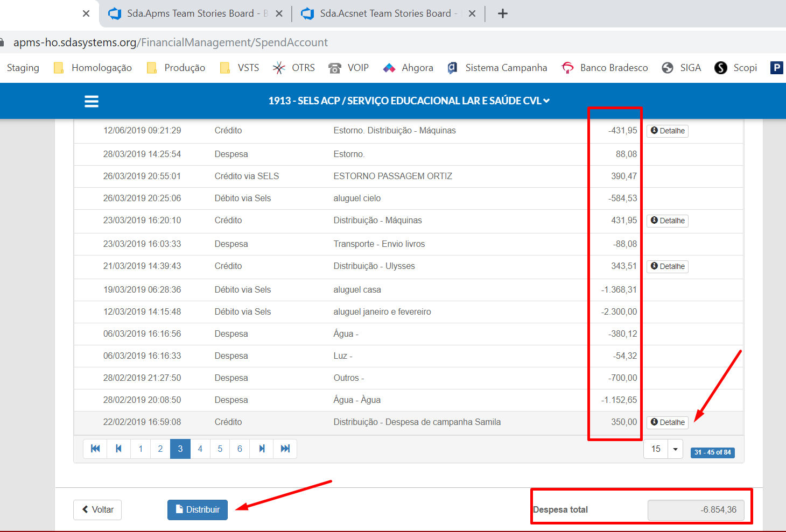Open the Banco Bradesco bookmark

coord(605,68)
